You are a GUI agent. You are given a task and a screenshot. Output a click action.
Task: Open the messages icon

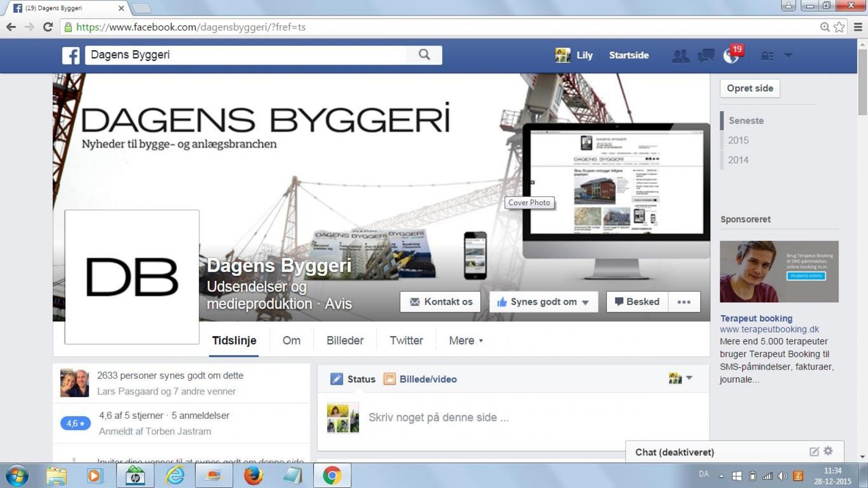coord(706,56)
